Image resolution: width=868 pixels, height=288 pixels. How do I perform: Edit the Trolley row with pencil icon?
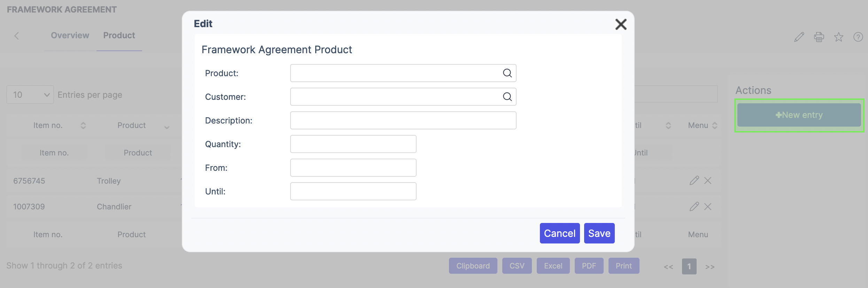694,181
